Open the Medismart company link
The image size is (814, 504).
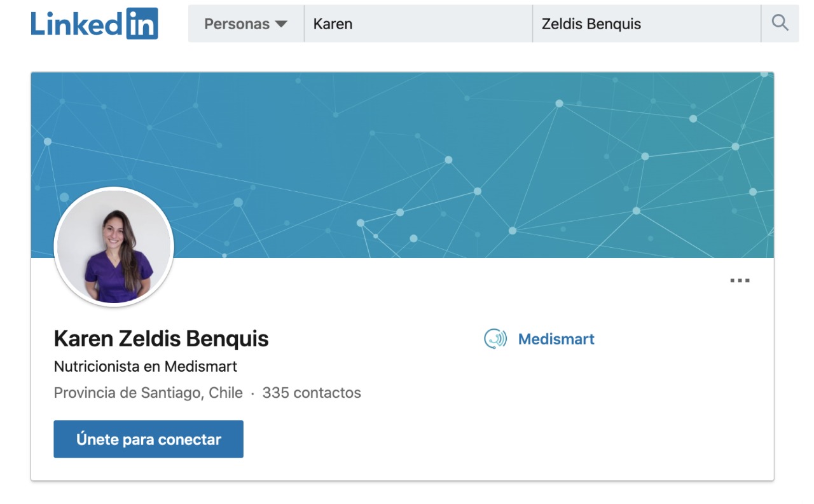tap(556, 339)
